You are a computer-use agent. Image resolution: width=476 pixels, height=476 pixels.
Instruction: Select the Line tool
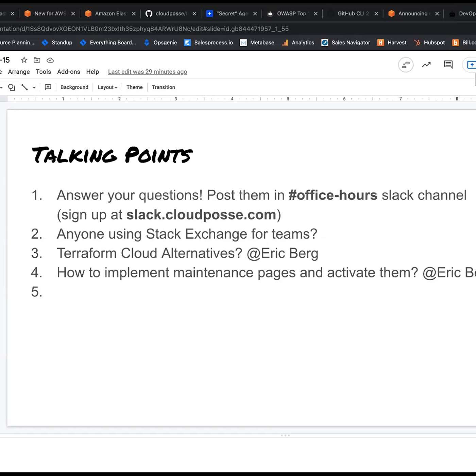tap(24, 87)
